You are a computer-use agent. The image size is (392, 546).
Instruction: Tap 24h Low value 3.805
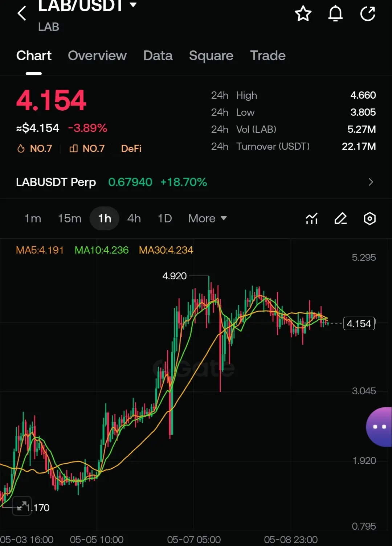pyautogui.click(x=363, y=112)
